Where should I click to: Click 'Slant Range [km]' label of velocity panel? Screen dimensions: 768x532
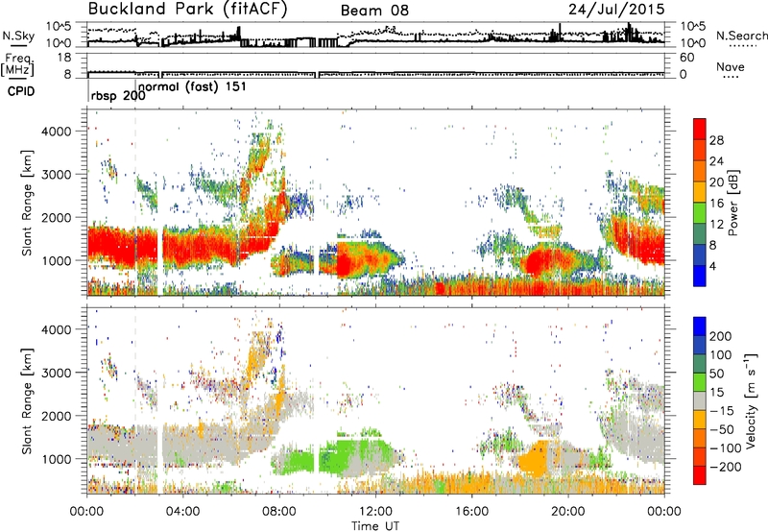tap(27, 400)
